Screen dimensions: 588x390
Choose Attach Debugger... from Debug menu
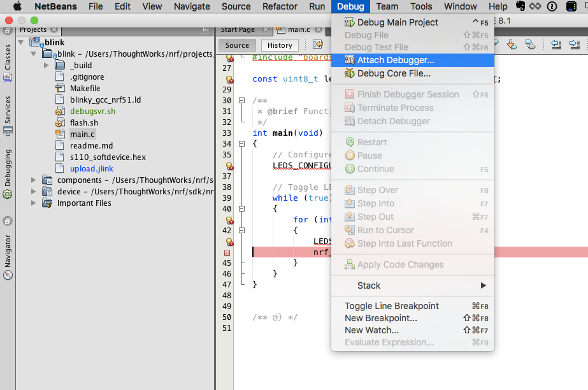coord(413,60)
